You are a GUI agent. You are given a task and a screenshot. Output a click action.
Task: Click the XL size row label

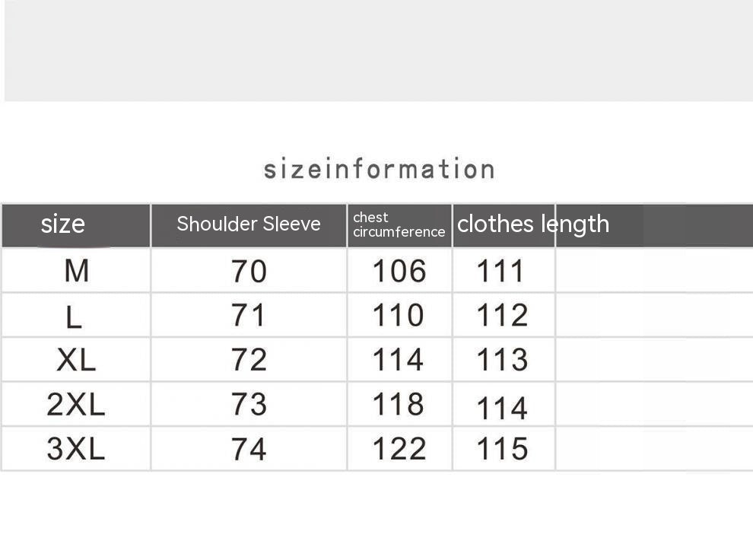[x=76, y=360]
